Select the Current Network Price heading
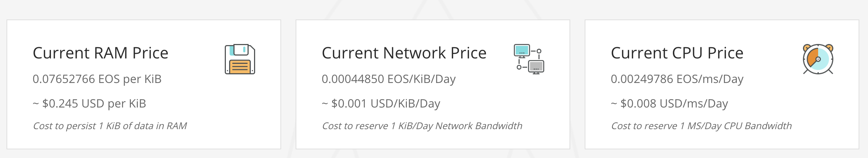868x158 pixels. [404, 53]
